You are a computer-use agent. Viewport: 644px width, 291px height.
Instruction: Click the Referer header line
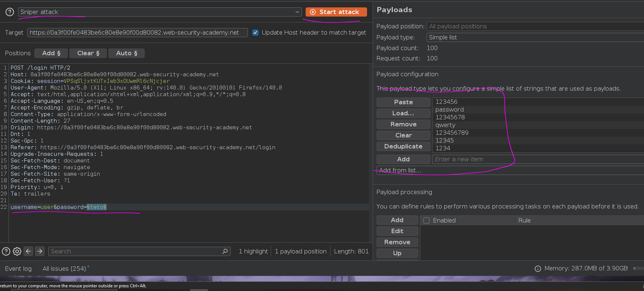143,147
